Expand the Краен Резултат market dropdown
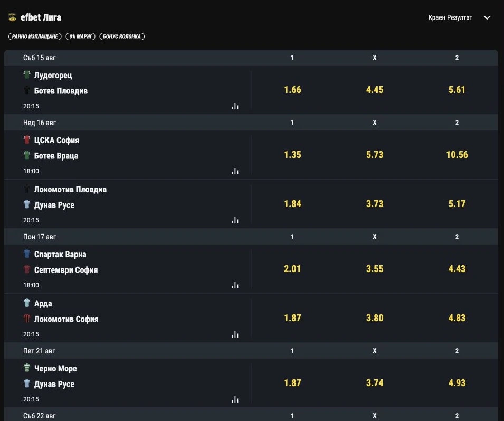This screenshot has height=421, width=504. pos(459,17)
